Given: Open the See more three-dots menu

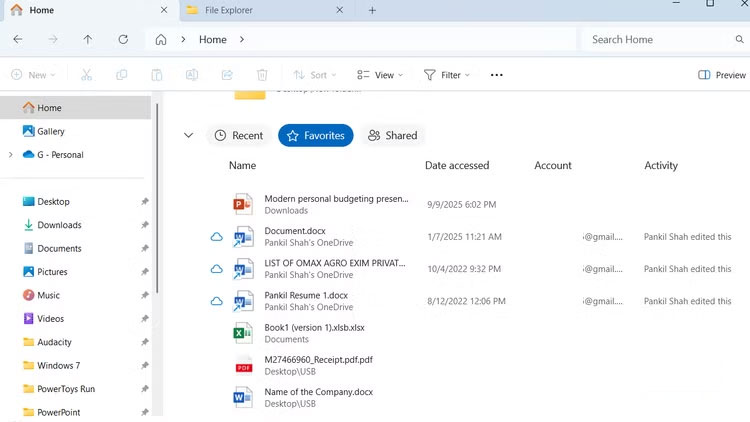Looking at the screenshot, I should coord(497,75).
